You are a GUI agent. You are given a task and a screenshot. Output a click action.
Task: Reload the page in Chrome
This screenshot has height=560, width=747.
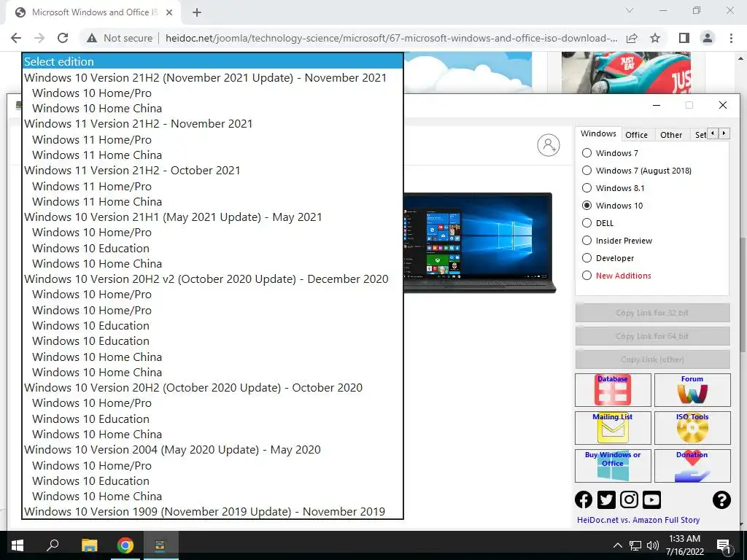pos(63,38)
